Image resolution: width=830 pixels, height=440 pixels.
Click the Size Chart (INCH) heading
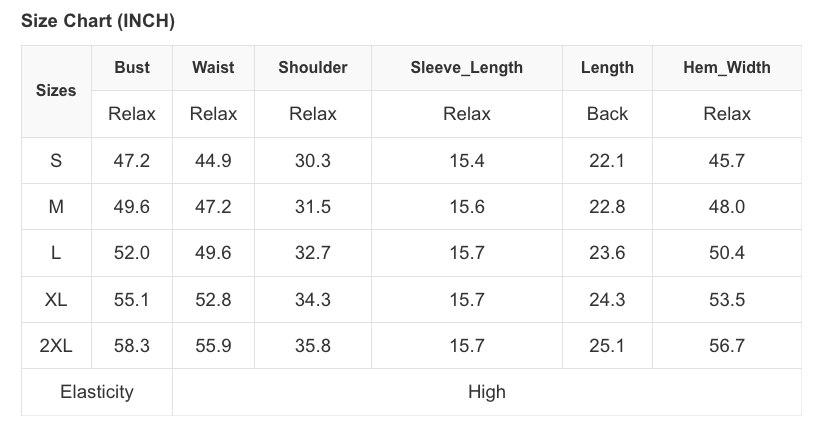pyautogui.click(x=98, y=22)
